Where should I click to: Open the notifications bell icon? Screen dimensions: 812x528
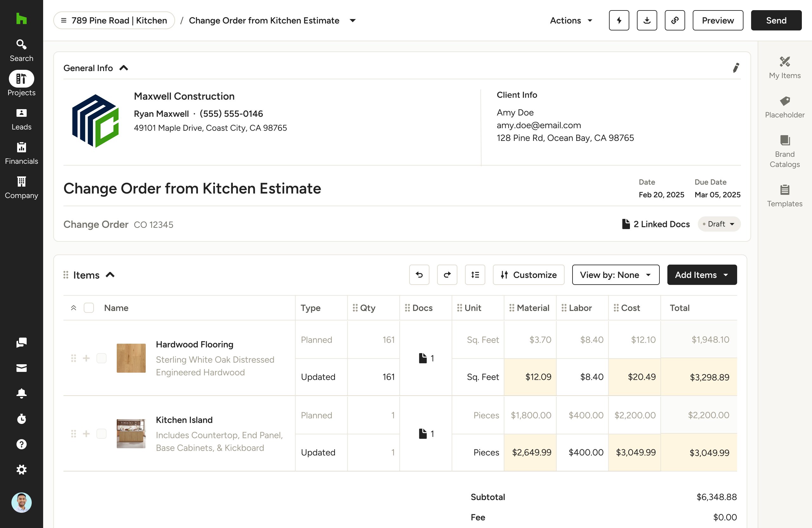22,393
